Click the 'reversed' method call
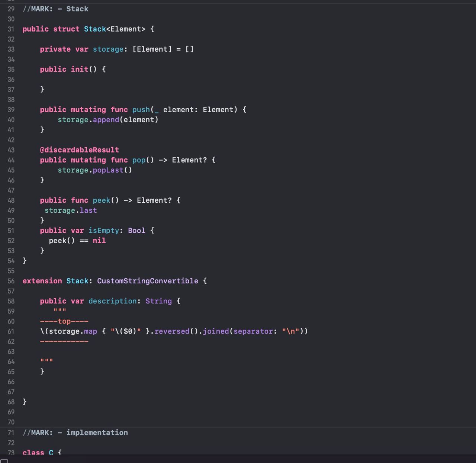 (172, 331)
